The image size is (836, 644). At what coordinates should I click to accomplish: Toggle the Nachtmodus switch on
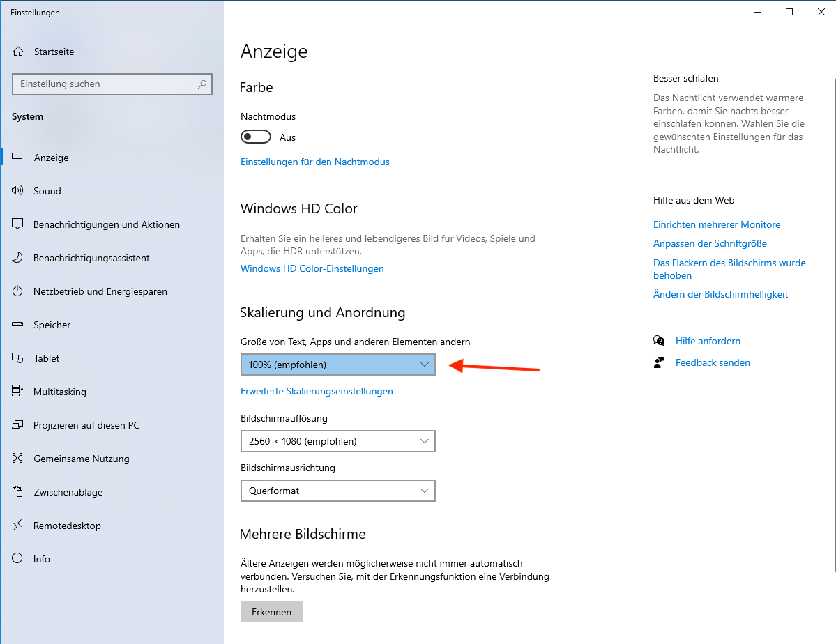[x=255, y=137]
